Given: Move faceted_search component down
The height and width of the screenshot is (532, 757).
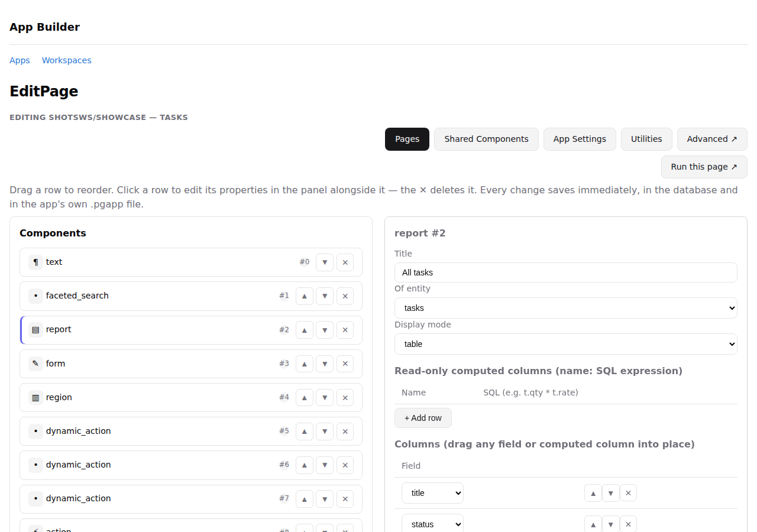Looking at the screenshot, I should pyautogui.click(x=325, y=296).
